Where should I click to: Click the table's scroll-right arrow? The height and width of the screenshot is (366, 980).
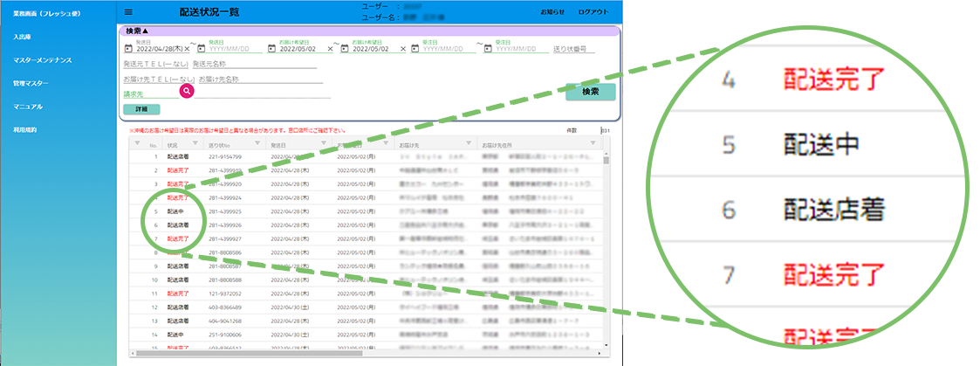pyautogui.click(x=601, y=354)
